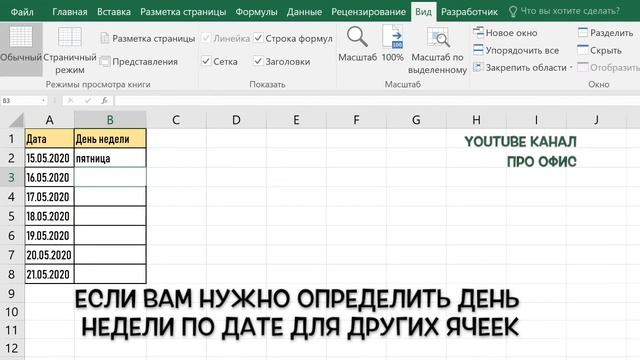Click the Закрепить области icon
Image resolution: width=640 pixels, height=360 pixels.
pos(478,67)
